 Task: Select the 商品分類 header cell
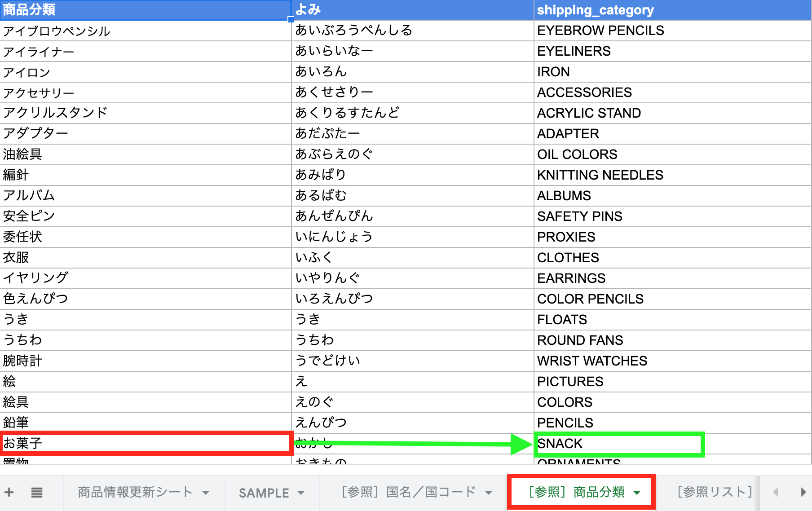145,10
